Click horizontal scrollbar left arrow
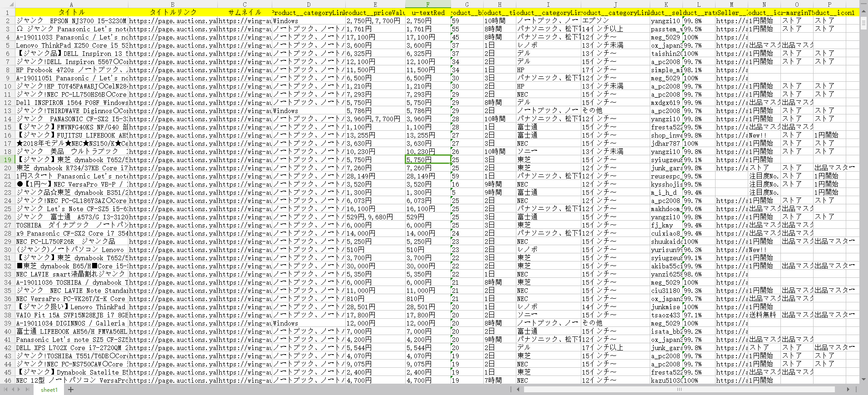 coord(518,389)
